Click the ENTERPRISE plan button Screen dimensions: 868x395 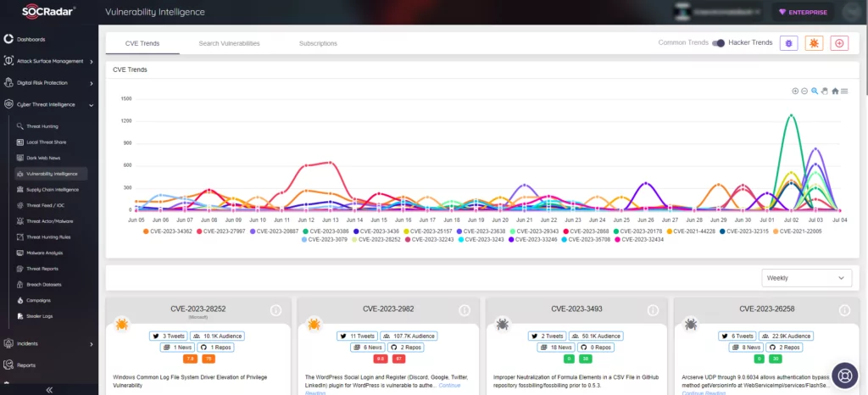803,12
